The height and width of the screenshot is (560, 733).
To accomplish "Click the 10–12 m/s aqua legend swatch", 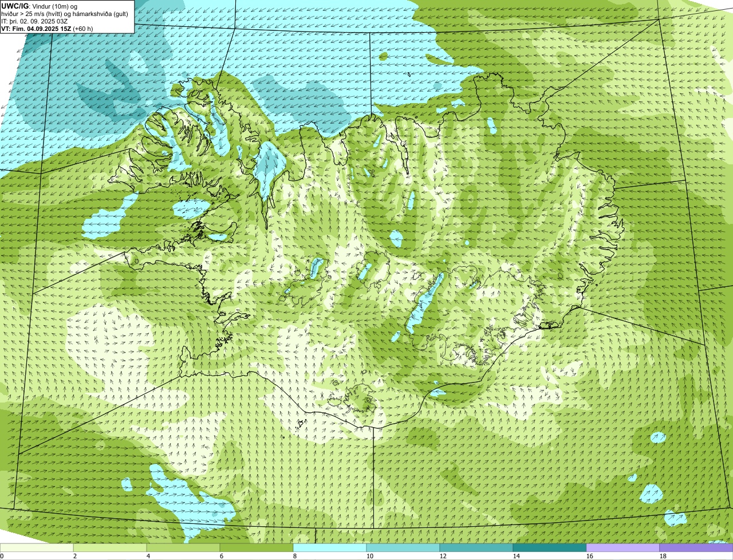I will click(403, 547).
